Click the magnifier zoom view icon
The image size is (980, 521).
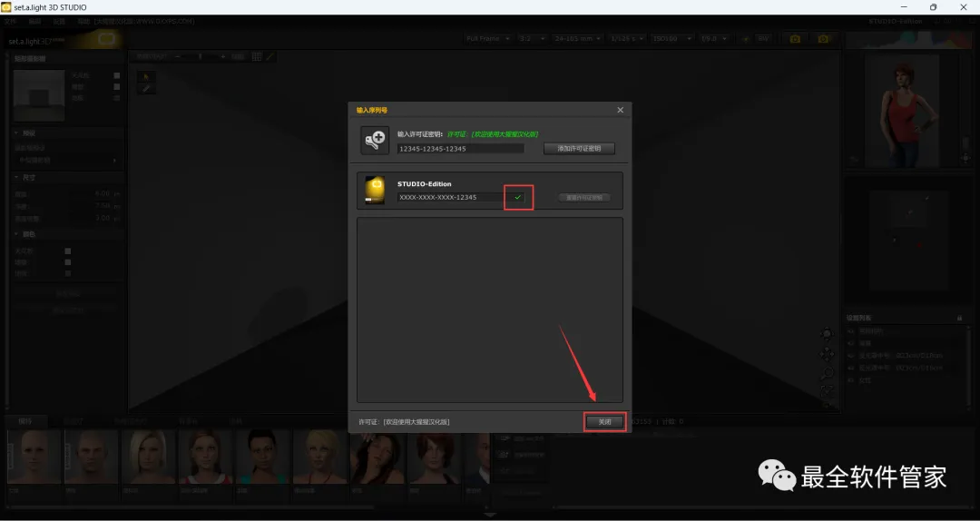pyautogui.click(x=827, y=373)
